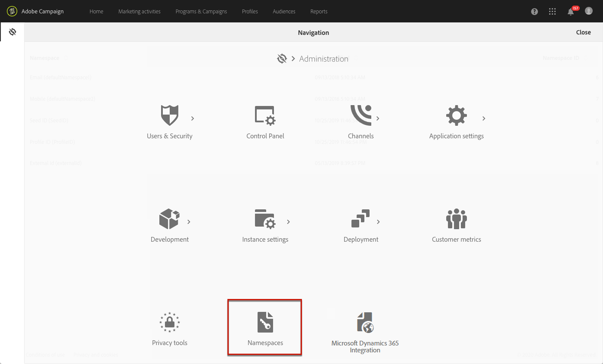
Task: Click the Navigation panel title
Action: tap(314, 32)
